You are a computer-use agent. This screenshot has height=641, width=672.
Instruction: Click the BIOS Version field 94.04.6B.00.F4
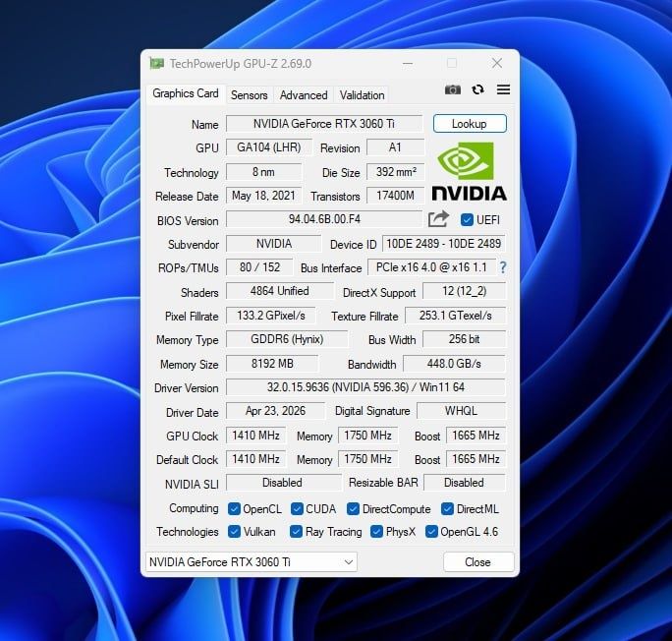(324, 219)
